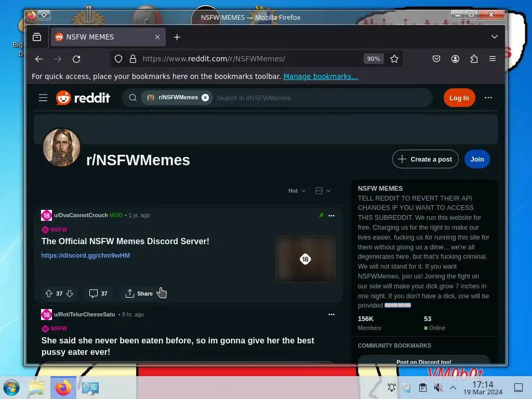Open the extensions puzzle icon
The width and height of the screenshot is (532, 399).
tap(474, 59)
